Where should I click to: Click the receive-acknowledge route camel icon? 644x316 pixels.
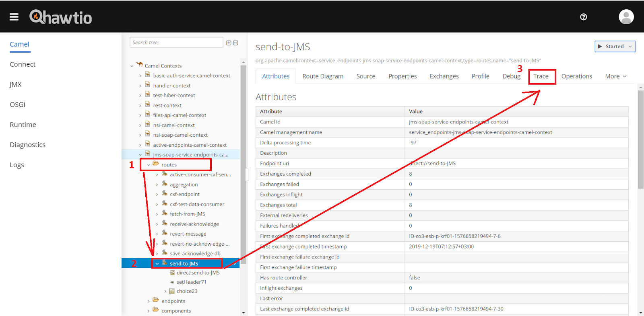165,223
